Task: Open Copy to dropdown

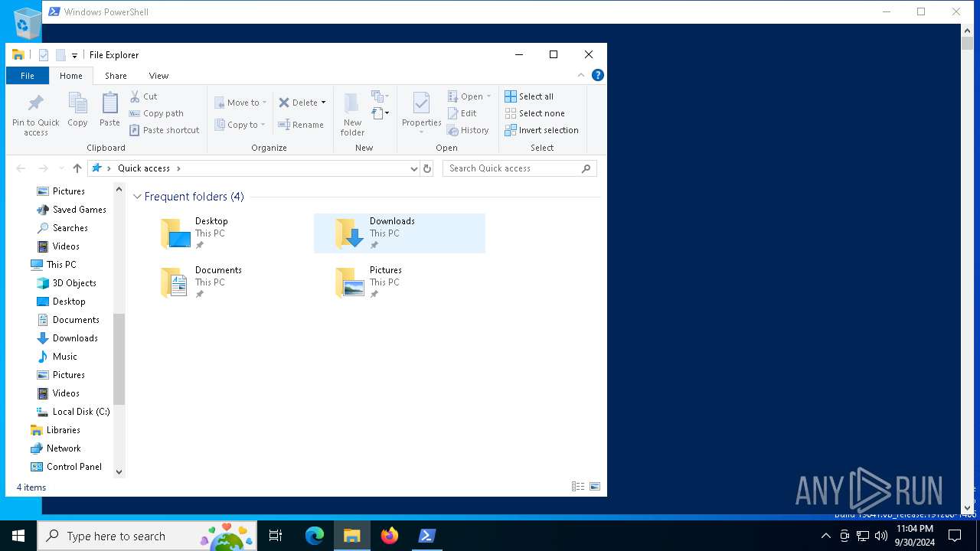Action: coord(240,125)
